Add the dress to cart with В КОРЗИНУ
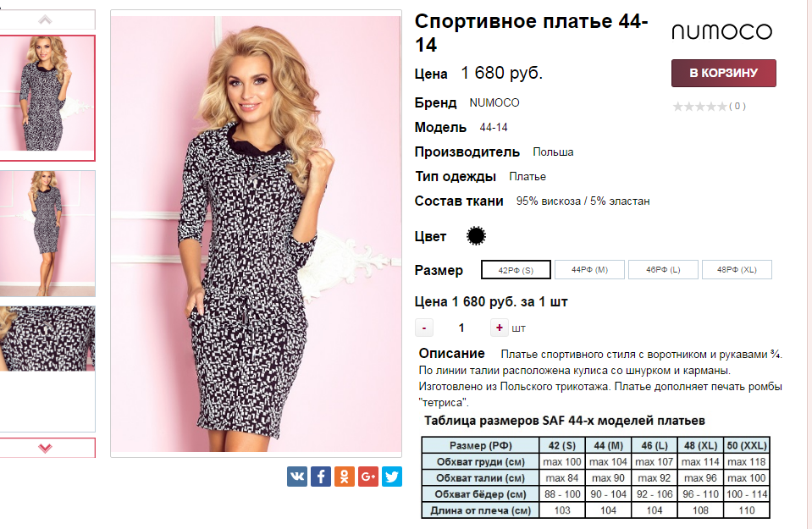 [x=723, y=74]
